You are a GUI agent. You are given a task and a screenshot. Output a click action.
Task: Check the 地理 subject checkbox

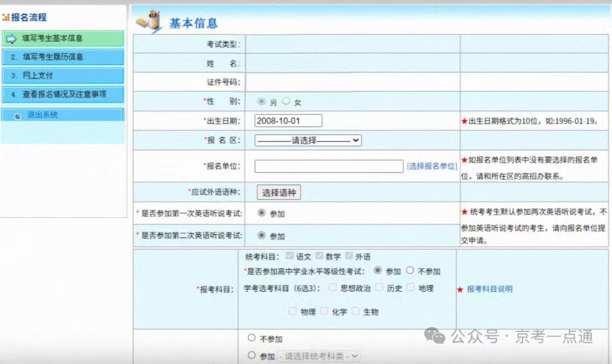410,288
